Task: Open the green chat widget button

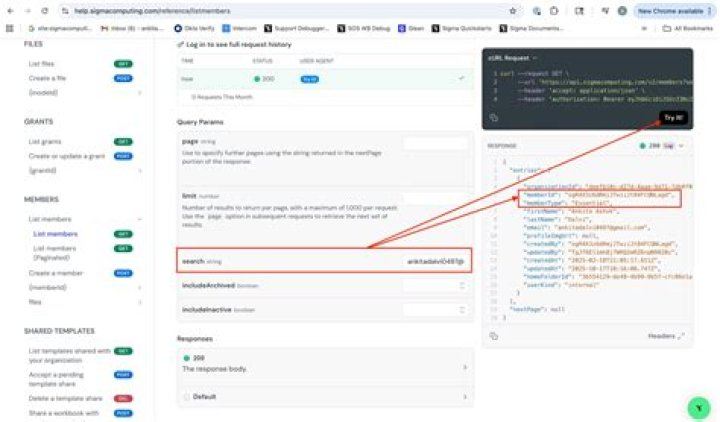Action: (x=699, y=408)
